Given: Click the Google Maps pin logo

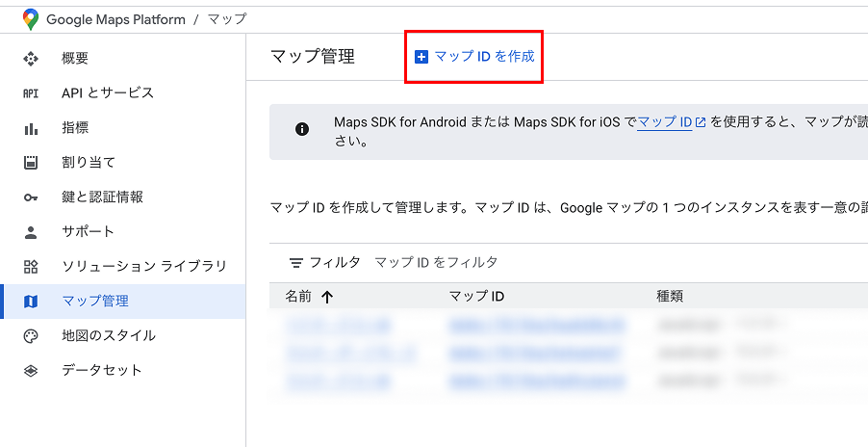Looking at the screenshot, I should (31, 19).
